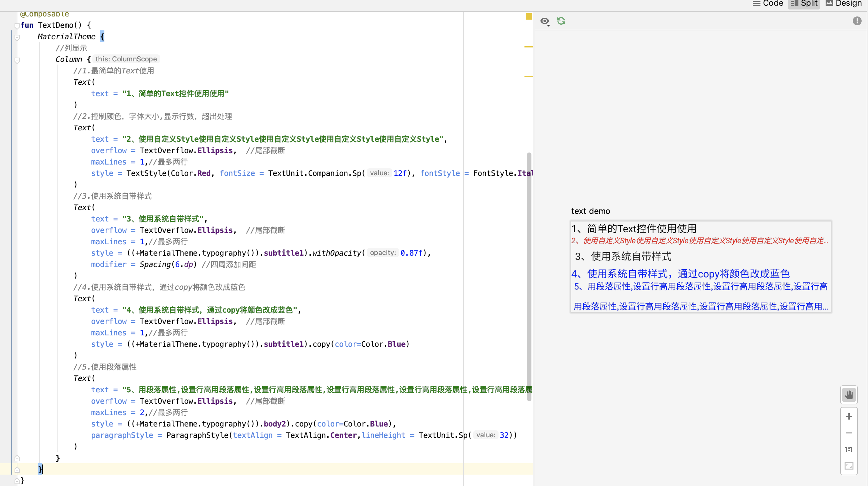Click the warning issues icon in preview
Image resolution: width=868 pixels, height=486 pixels.
857,21
